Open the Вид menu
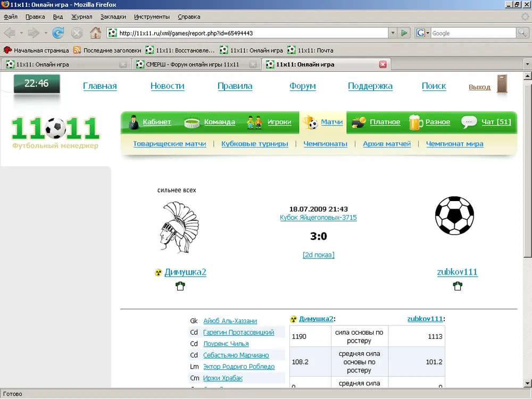The image size is (532, 399). 58,16
